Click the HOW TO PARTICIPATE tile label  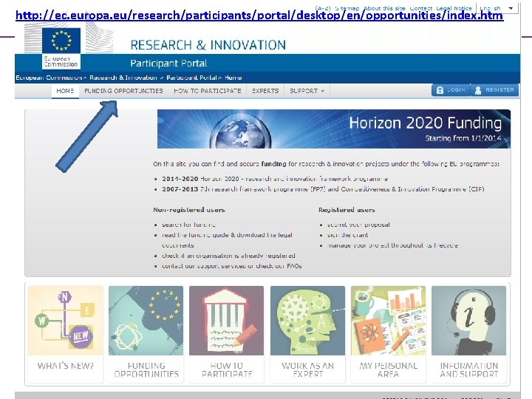[227, 370]
